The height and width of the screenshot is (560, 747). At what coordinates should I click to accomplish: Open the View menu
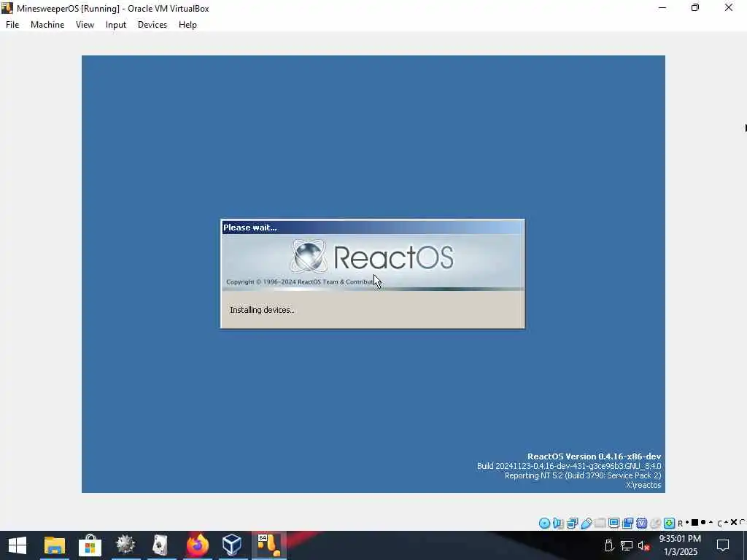click(85, 25)
